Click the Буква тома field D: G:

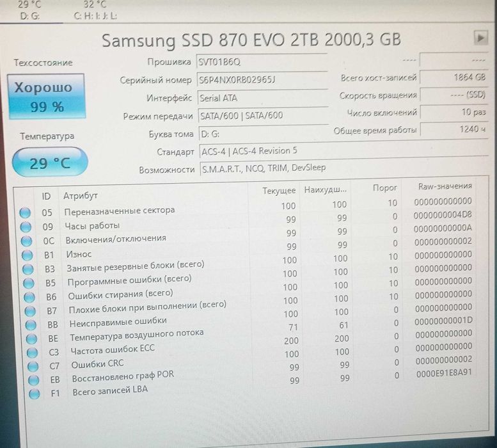coord(264,134)
